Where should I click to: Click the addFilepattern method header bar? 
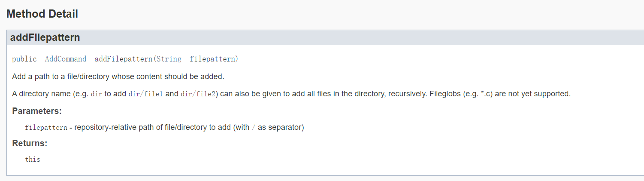click(x=325, y=37)
